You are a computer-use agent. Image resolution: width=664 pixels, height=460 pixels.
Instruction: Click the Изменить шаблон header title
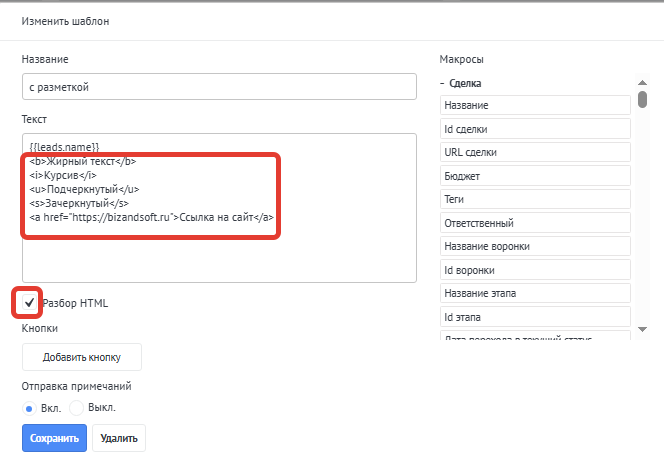pyautogui.click(x=65, y=21)
